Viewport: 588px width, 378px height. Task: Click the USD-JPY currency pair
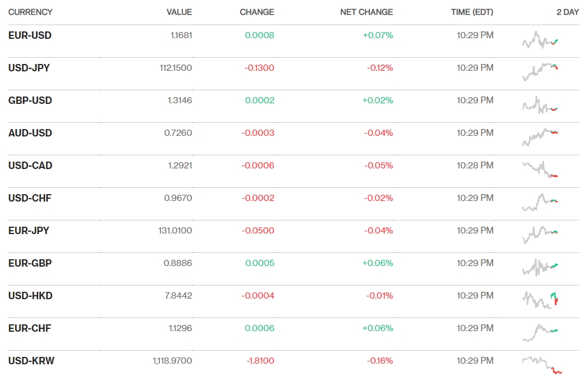pyautogui.click(x=29, y=68)
